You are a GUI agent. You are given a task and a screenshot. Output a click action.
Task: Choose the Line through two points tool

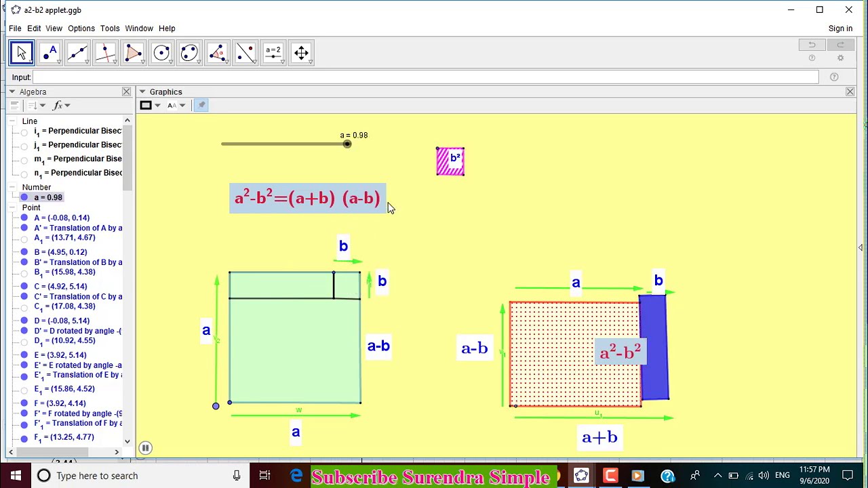click(77, 53)
